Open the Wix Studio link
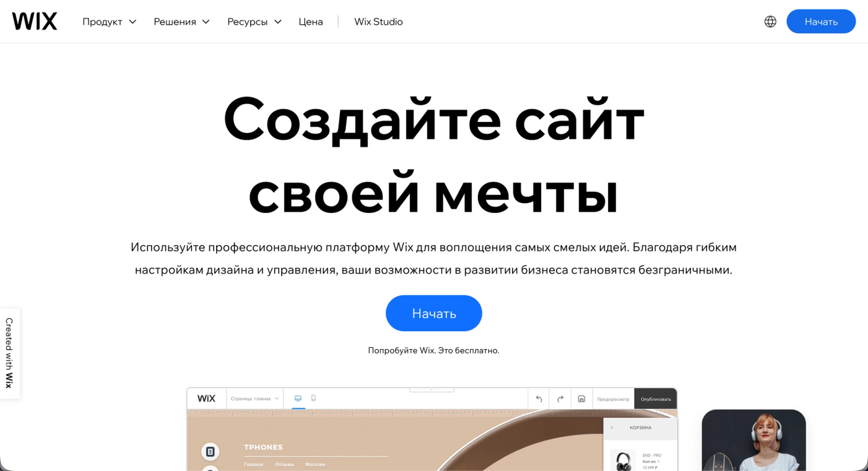Image resolution: width=868 pixels, height=471 pixels. coord(378,21)
